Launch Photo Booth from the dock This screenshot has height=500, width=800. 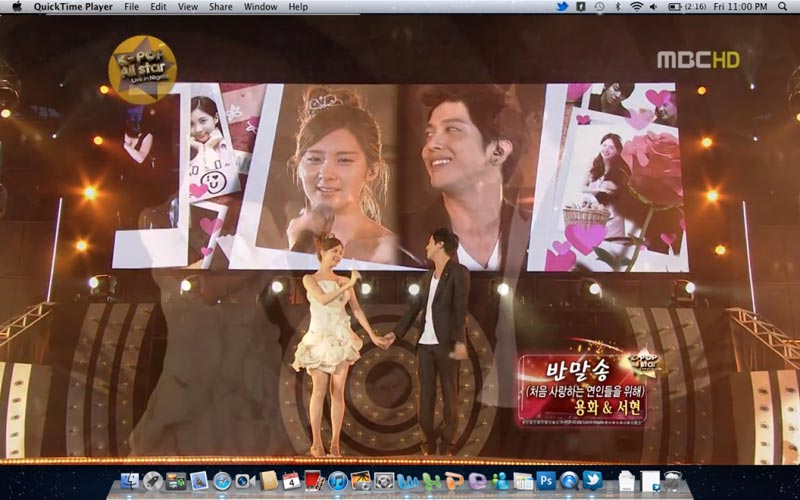[314, 481]
